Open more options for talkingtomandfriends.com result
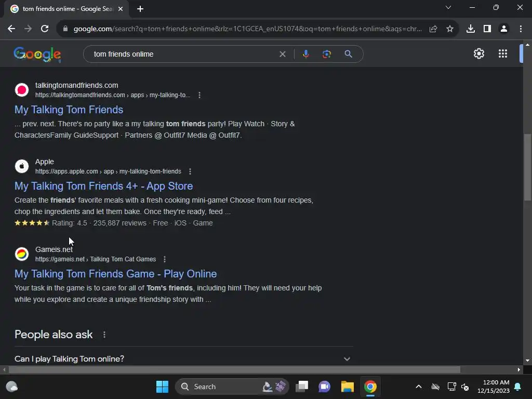Screen dimensions: 532x399 click(199, 96)
